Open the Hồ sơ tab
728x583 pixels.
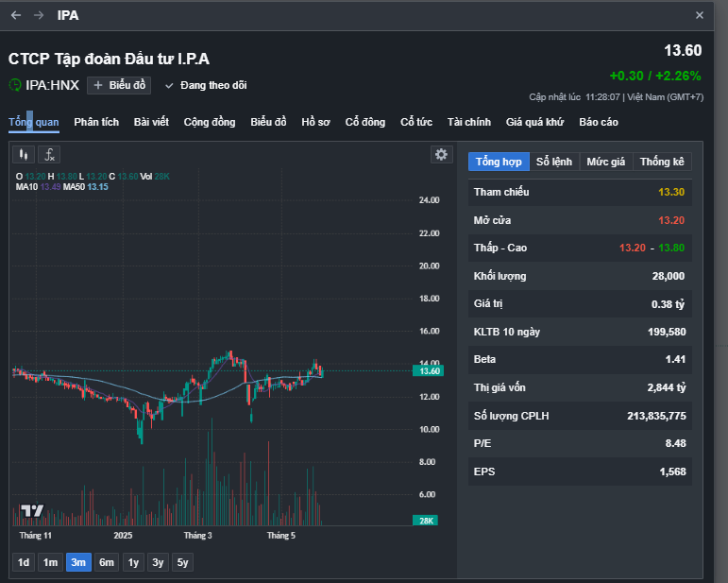click(x=315, y=122)
